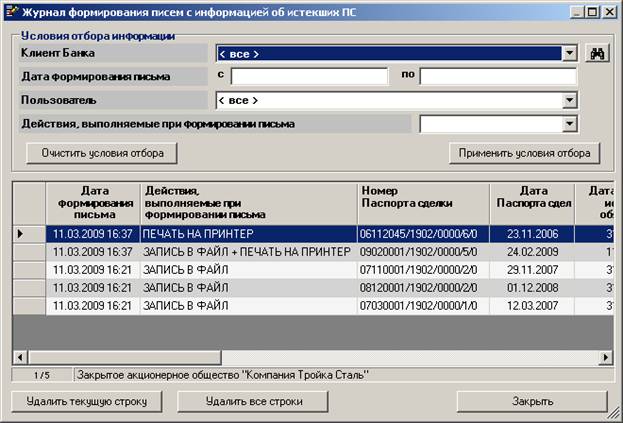Expand the Пользователь dropdown list

(x=569, y=100)
